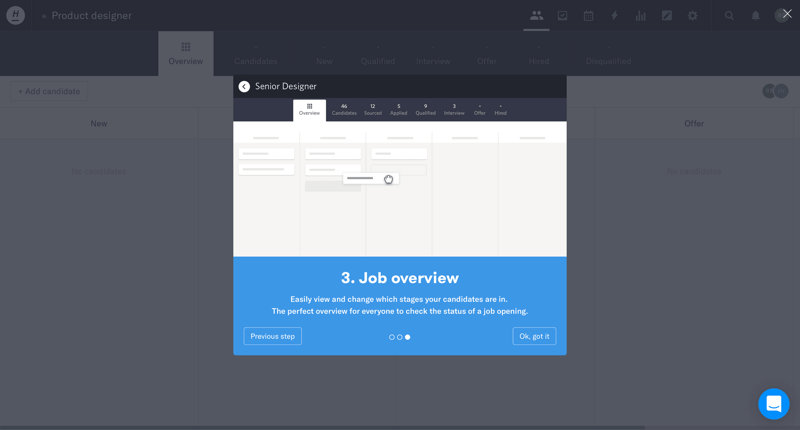Click the team member avatars
Screen dimensions: 800x430
775,91
